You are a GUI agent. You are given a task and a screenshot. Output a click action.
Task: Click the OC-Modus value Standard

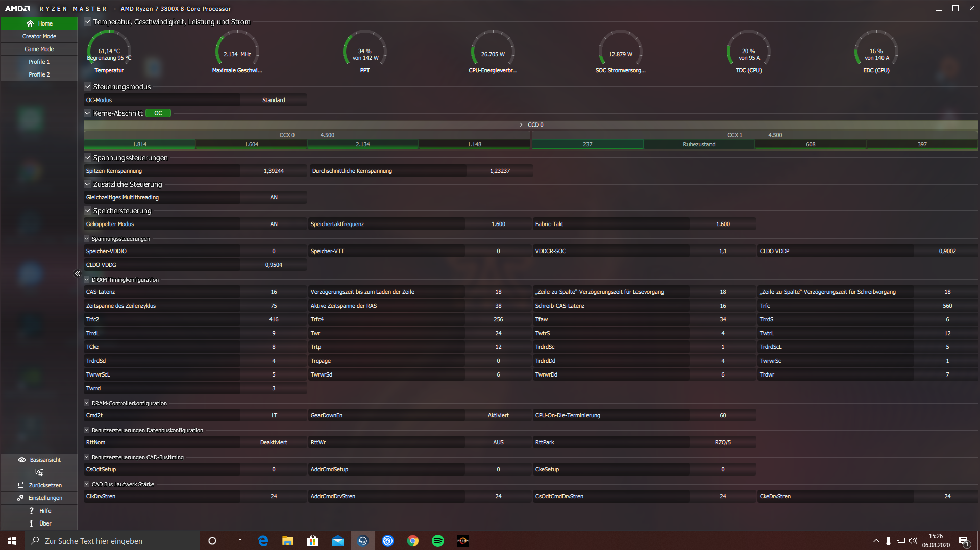point(274,100)
